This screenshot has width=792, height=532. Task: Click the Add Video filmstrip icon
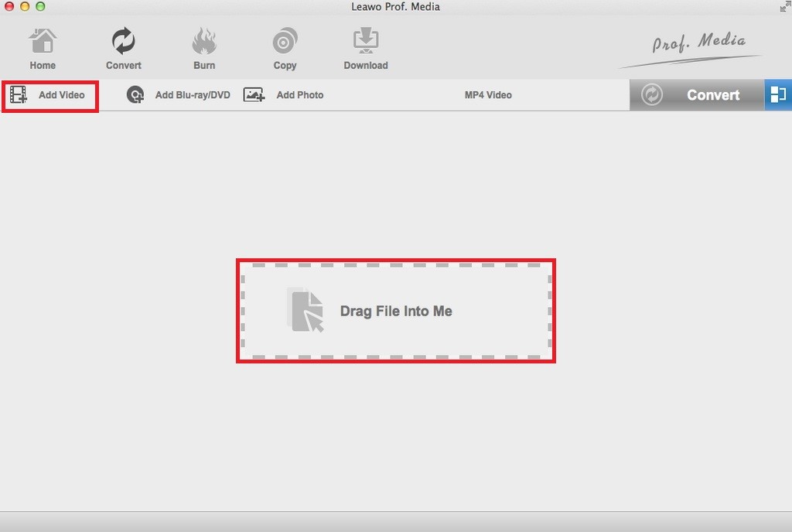[x=17, y=94]
